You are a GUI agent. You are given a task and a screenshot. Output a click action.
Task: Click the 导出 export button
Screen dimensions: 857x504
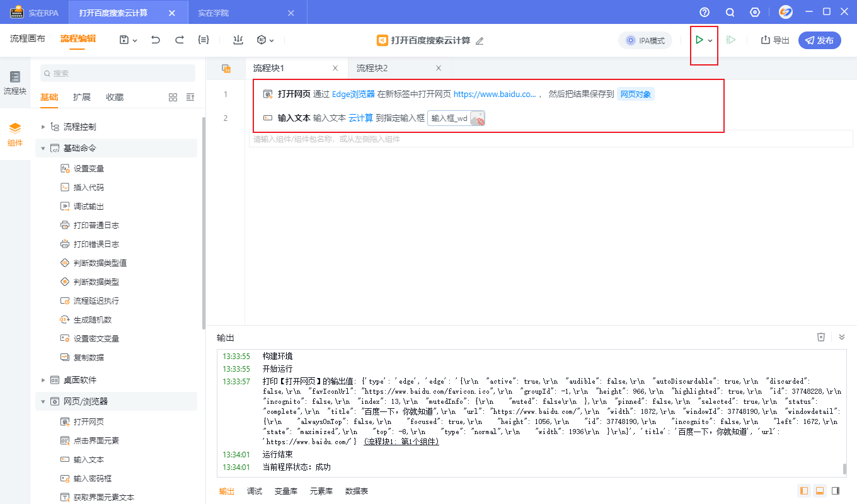pyautogui.click(x=775, y=40)
